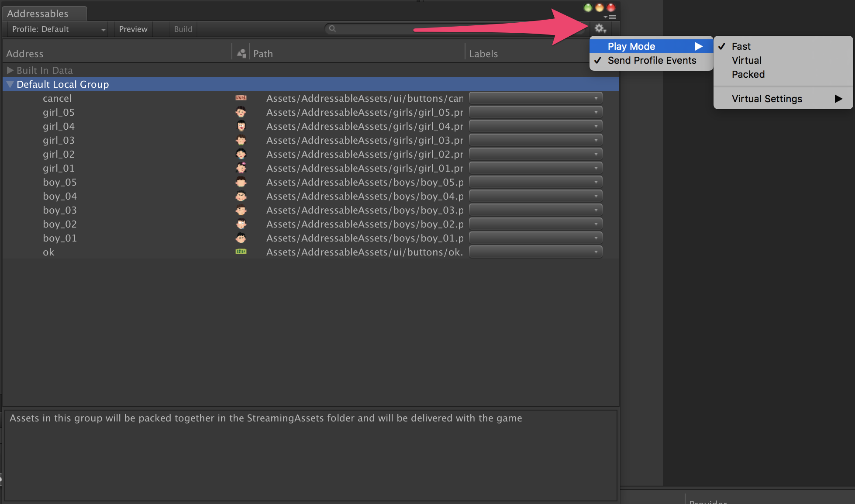Enable the Packed play mode
Viewport: 855px width, 504px height.
click(748, 74)
